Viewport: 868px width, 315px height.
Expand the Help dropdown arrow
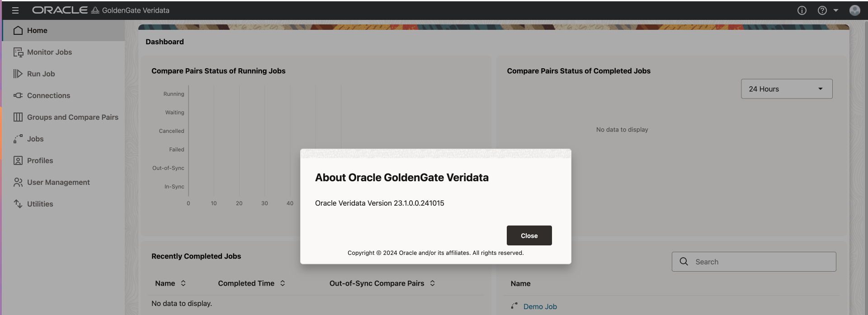tap(836, 10)
